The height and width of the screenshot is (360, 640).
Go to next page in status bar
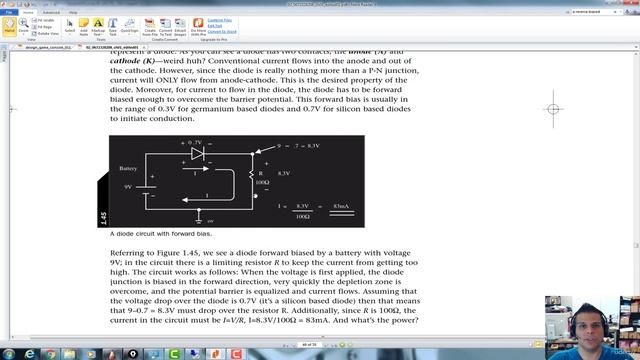(x=327, y=345)
